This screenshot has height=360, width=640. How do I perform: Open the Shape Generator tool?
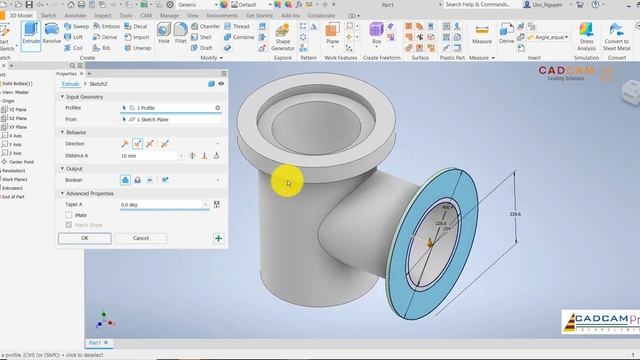(x=282, y=37)
